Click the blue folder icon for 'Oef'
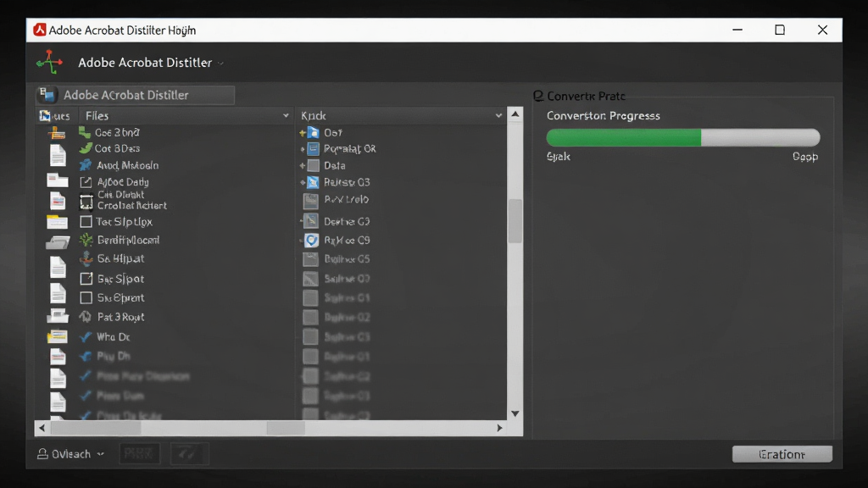Screen dimensions: 868x488 pyautogui.click(x=314, y=132)
